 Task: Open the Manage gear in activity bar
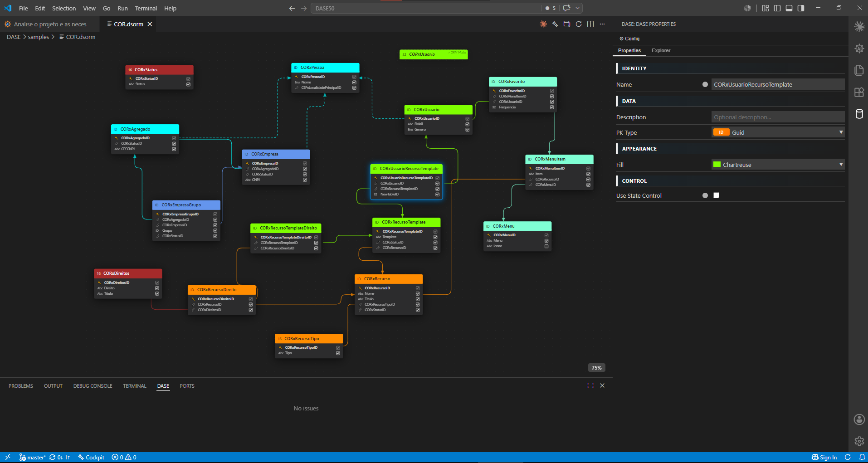[x=859, y=441]
